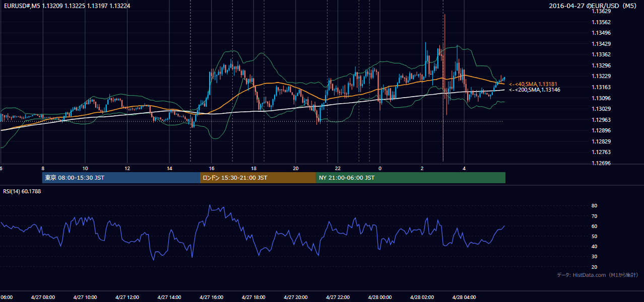Screen dimensions: 644x302
Task: Click price axis value 1.13562
Action: pos(601,22)
